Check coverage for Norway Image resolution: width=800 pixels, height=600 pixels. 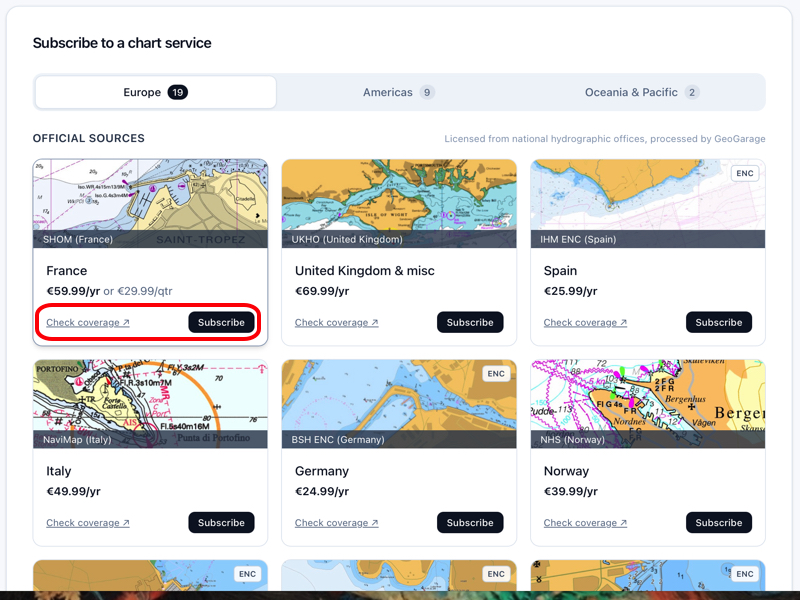pyautogui.click(x=585, y=523)
